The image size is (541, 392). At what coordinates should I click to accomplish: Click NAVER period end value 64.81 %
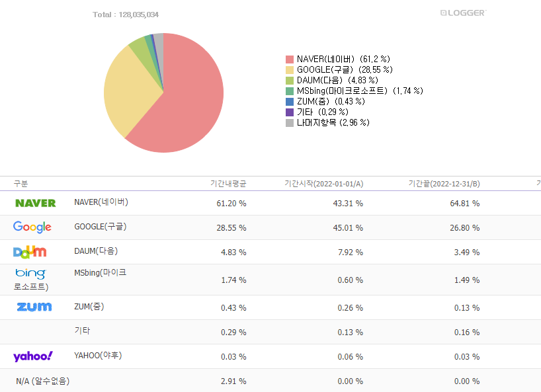465,204
